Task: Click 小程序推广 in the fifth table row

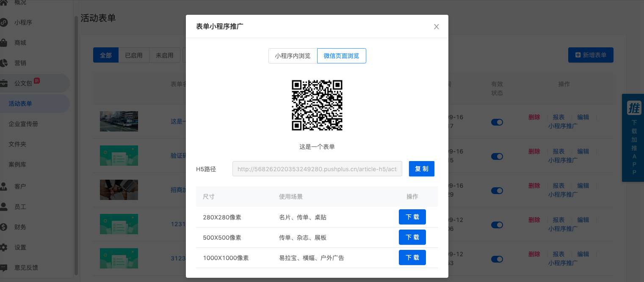Action: [563, 263]
